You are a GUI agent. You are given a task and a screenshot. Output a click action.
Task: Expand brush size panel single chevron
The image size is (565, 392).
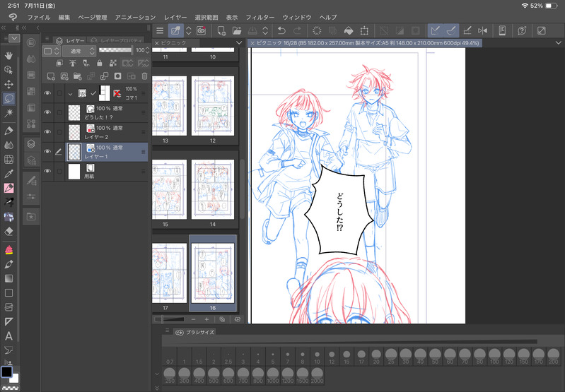[x=157, y=374]
